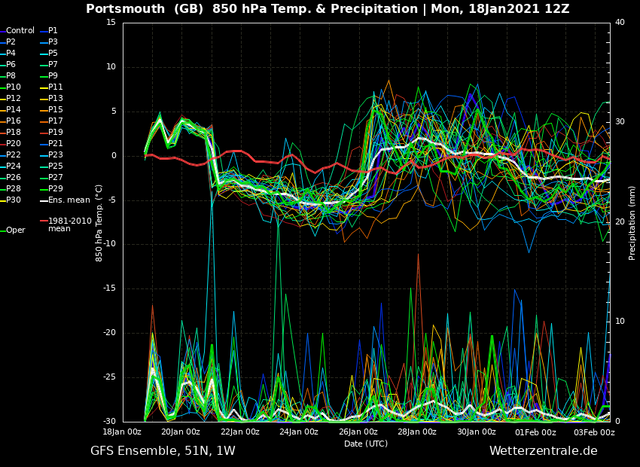Pick the 'P30' legend entry
This screenshot has height=467, width=640.
(x=11, y=200)
